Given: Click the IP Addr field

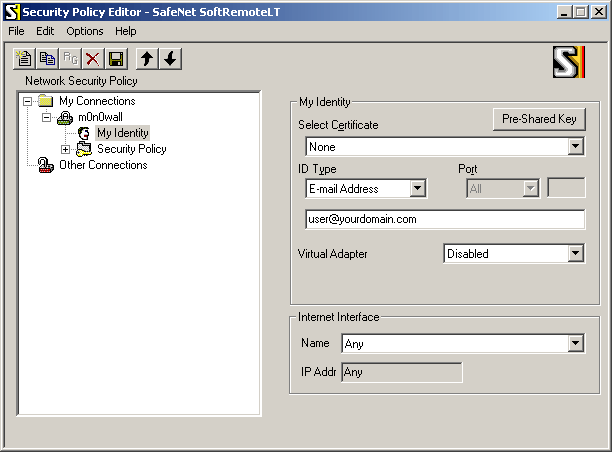Looking at the screenshot, I should point(402,372).
